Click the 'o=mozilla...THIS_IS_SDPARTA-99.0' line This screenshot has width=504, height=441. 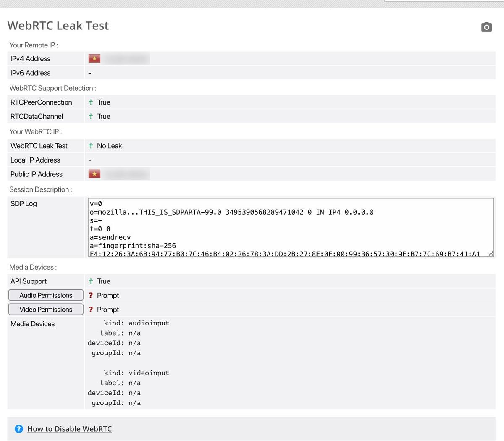pyautogui.click(x=231, y=212)
